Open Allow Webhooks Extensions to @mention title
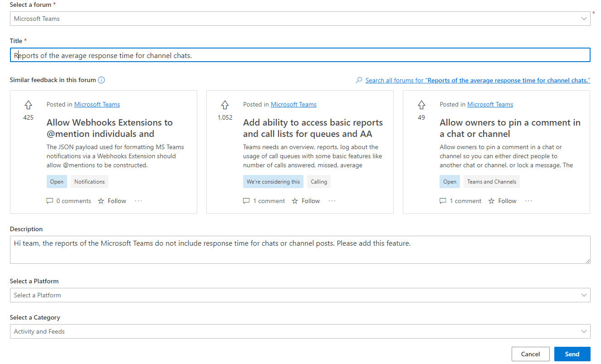The height and width of the screenshot is (364, 601). 110,128
